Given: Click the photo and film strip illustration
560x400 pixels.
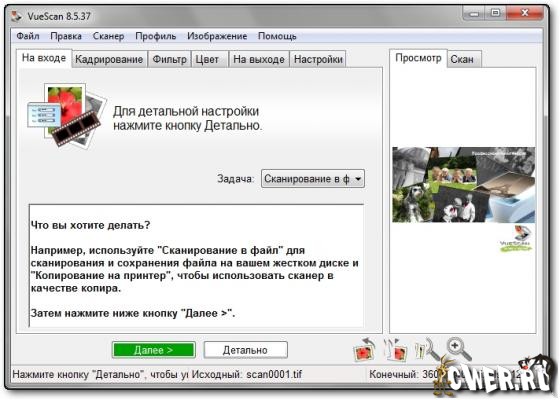Looking at the screenshot, I should click(x=67, y=115).
